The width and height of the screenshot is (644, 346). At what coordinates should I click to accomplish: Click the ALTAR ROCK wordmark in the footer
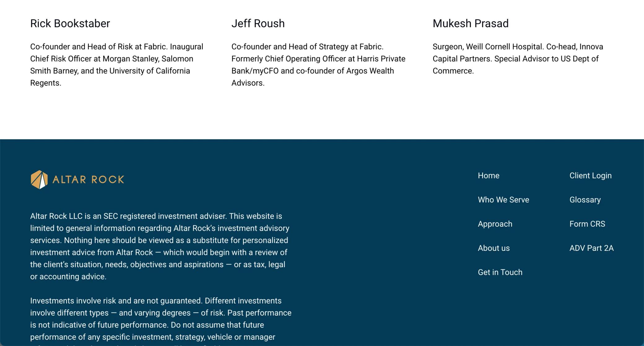click(x=89, y=180)
